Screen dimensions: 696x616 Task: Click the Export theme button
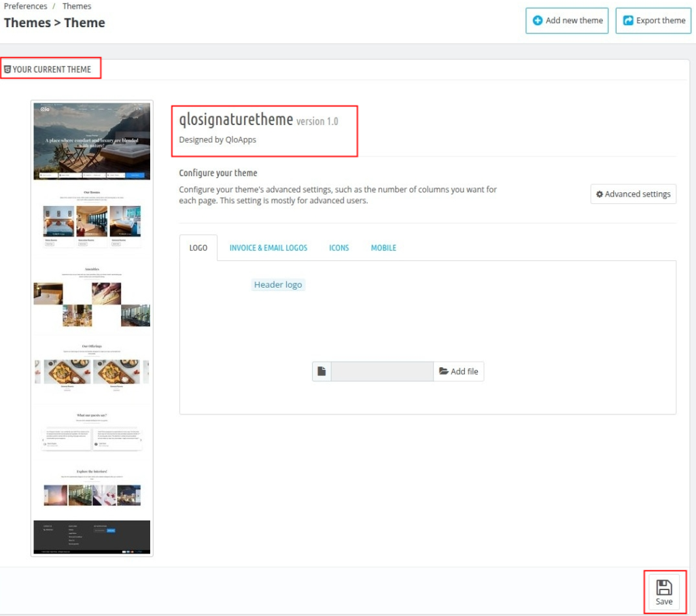(x=653, y=20)
